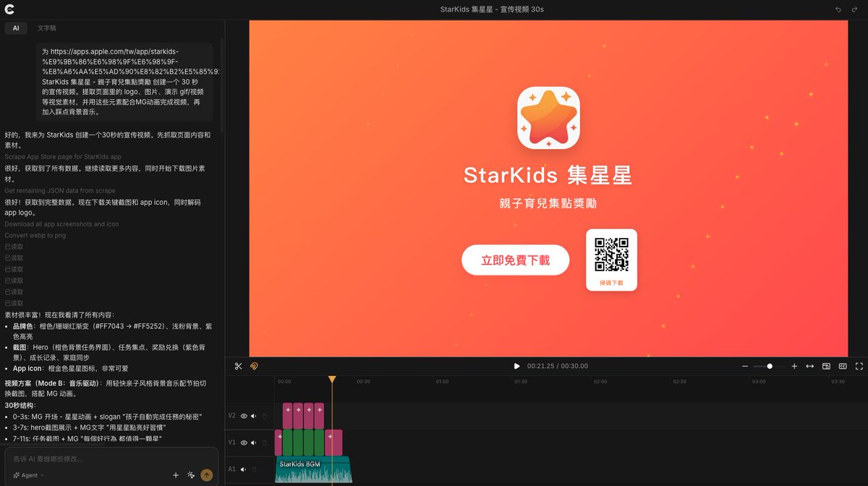Mute the A1 audio track speaker icon
Image resolution: width=868 pixels, height=486 pixels.
[x=244, y=469]
